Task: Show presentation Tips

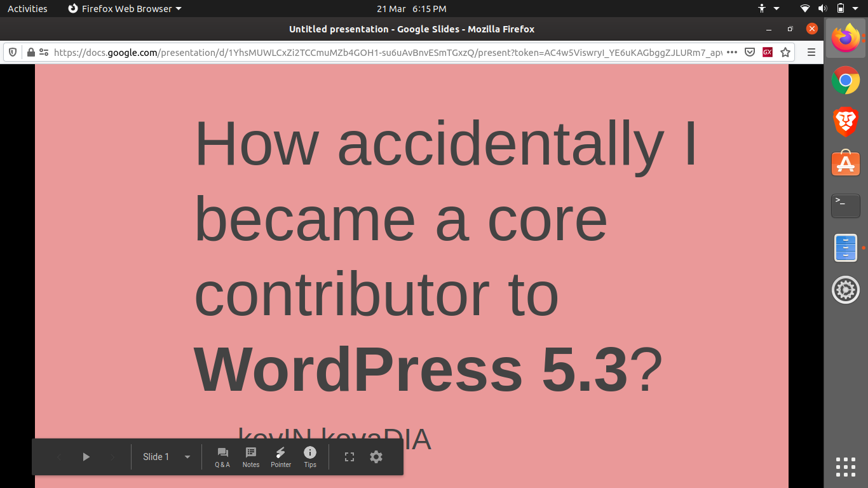Action: click(310, 457)
